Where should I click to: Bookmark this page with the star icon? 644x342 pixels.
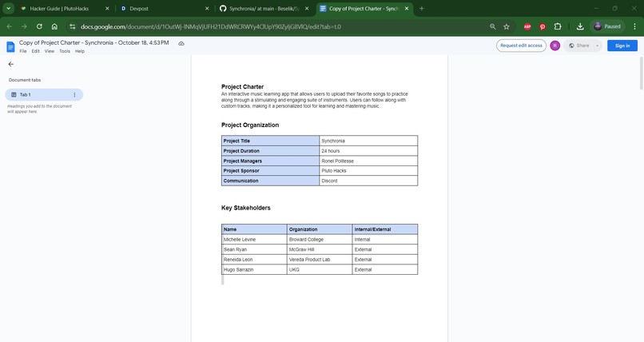pyautogui.click(x=507, y=26)
